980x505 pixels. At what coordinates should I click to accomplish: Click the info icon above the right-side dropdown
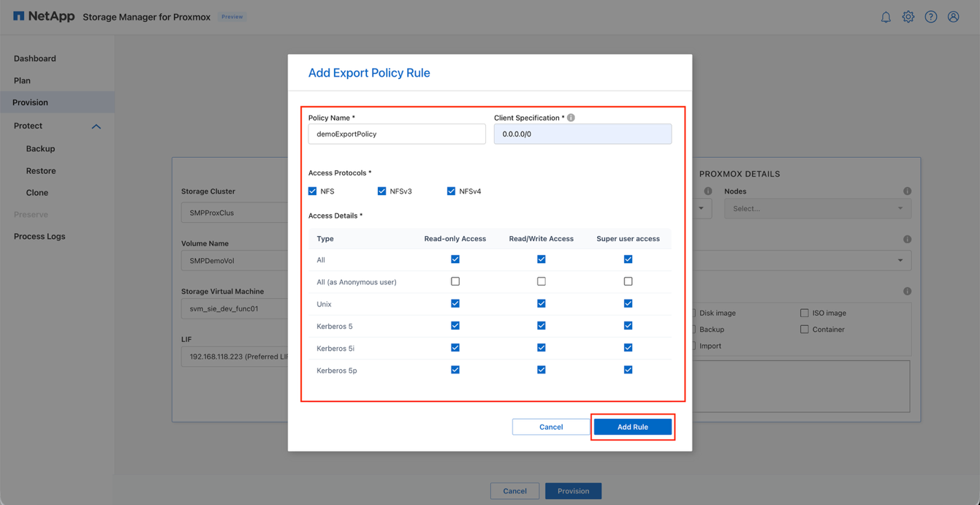907,239
